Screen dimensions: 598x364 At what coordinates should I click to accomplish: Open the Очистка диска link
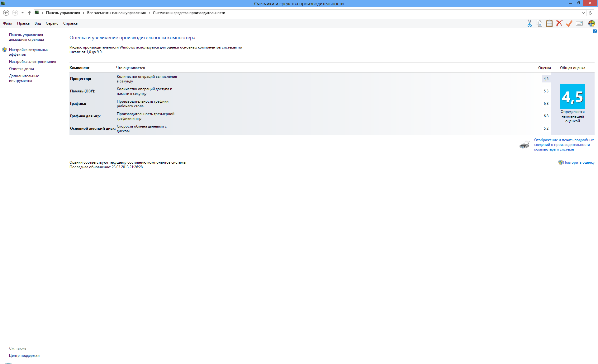(21, 69)
